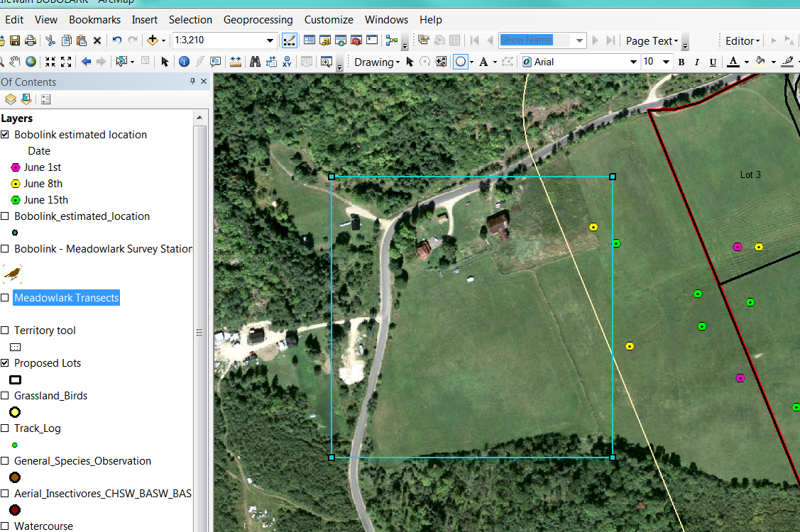Open the Editor Toolbar icon

pyautogui.click(x=290, y=40)
